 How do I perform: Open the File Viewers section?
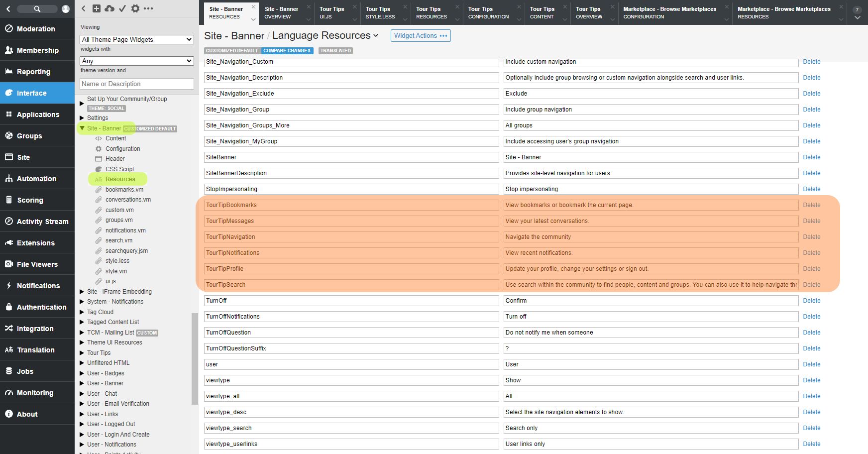[x=37, y=264]
